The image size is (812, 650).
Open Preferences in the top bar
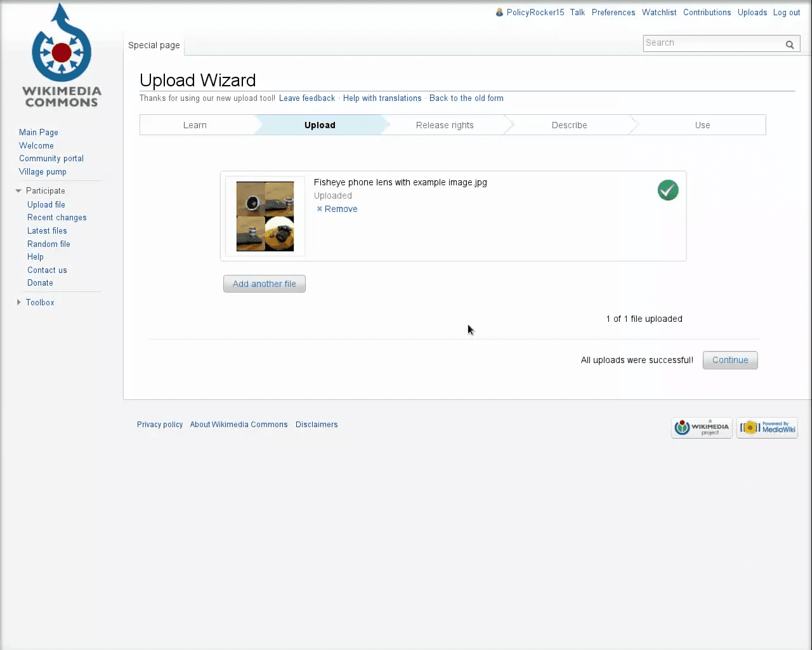613,12
